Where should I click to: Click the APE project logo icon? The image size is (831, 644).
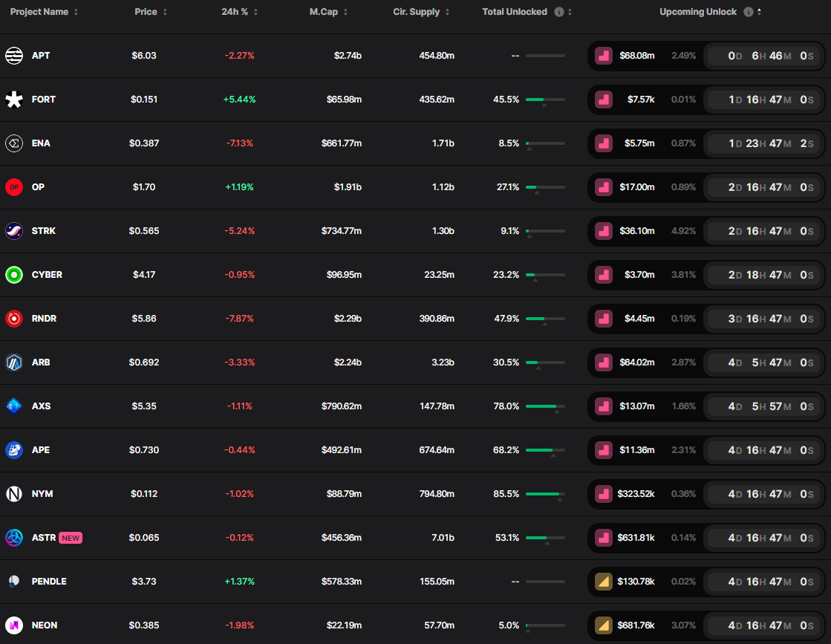tap(14, 450)
